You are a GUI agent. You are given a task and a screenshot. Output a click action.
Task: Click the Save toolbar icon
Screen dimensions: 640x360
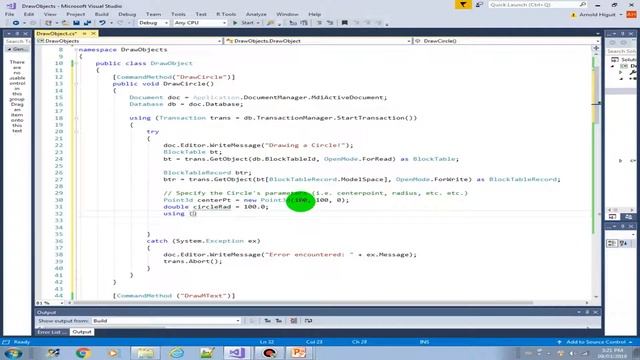tap(76, 23)
